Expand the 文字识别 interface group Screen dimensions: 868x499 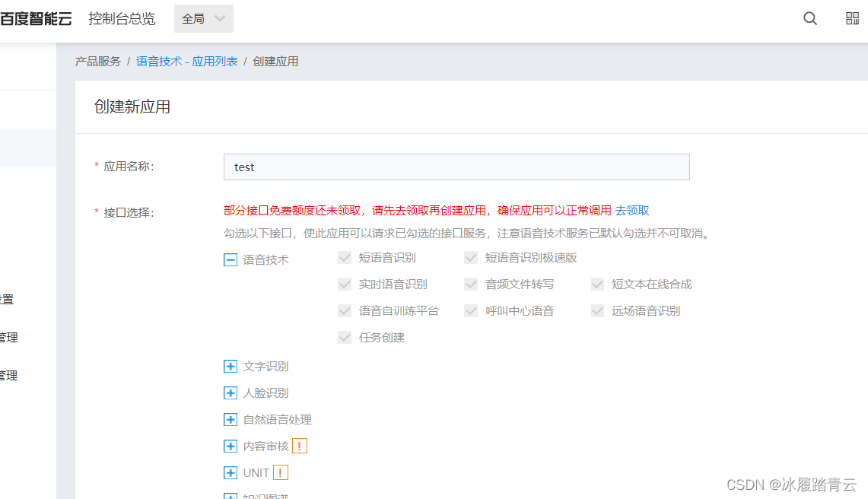pyautogui.click(x=231, y=366)
